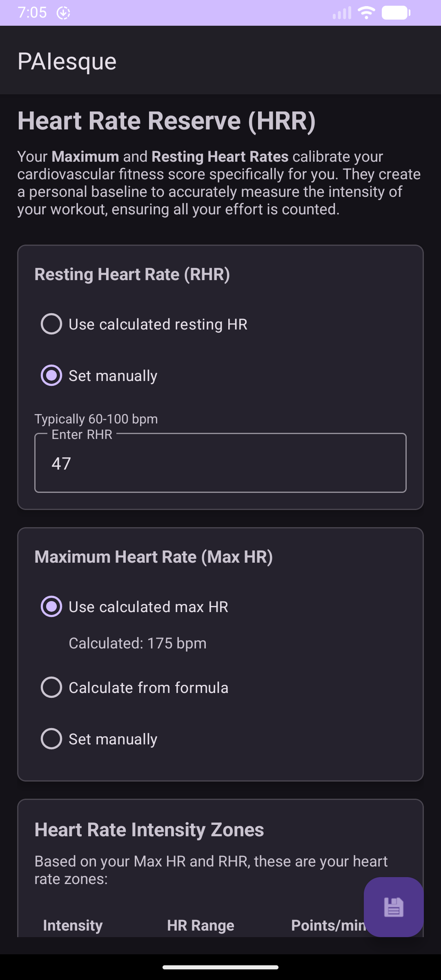Tap the Intensity column header

pyautogui.click(x=73, y=925)
